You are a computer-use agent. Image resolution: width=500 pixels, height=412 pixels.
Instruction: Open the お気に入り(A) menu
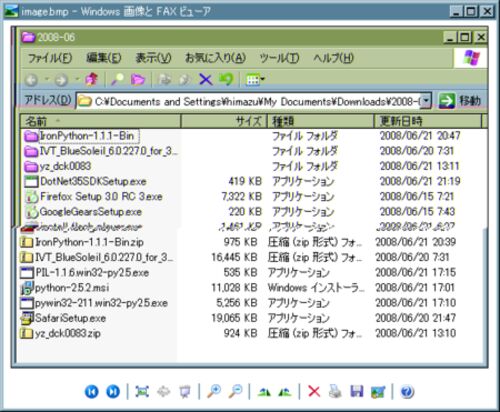coord(215,58)
